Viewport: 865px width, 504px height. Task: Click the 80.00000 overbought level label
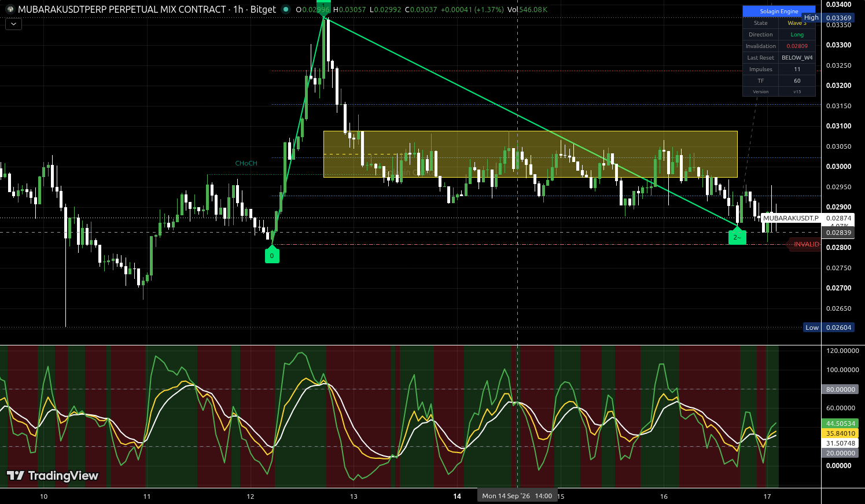840,389
